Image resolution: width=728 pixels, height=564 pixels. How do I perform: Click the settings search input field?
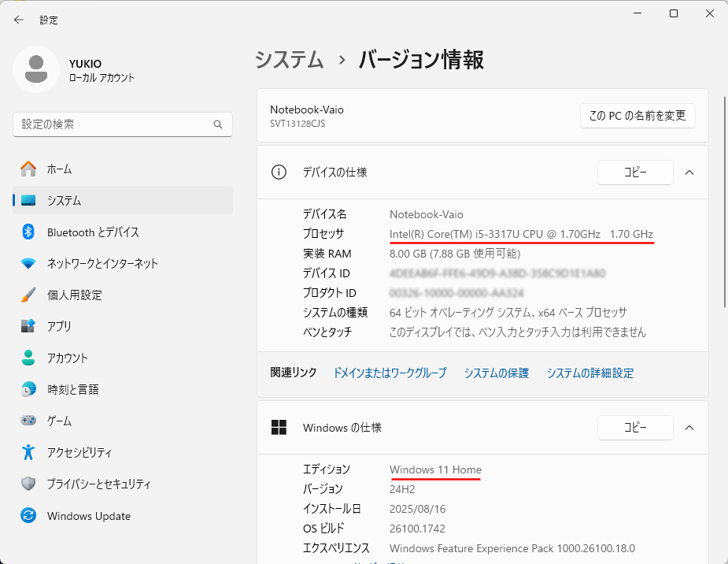click(114, 124)
